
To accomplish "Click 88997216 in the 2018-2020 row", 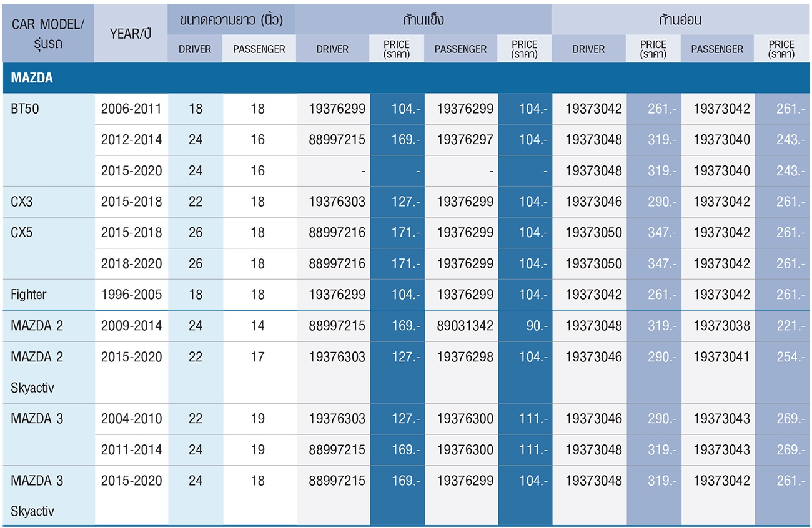I will tap(337, 263).
